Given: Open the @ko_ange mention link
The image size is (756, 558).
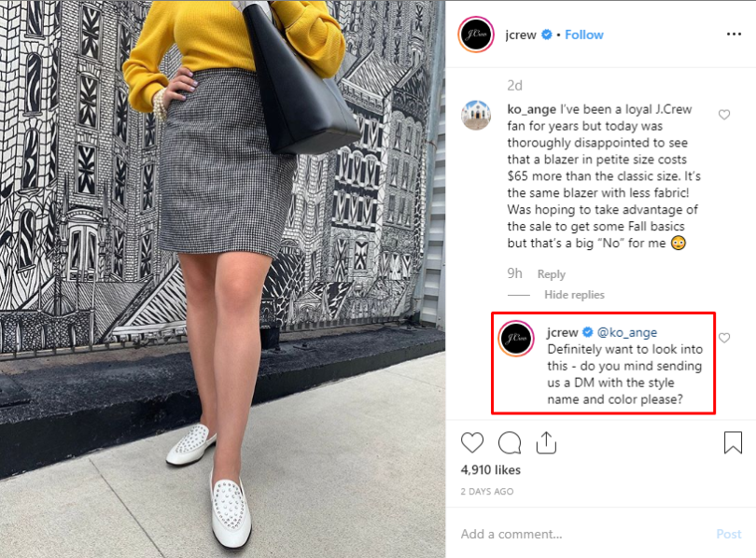Looking at the screenshot, I should click(x=627, y=332).
